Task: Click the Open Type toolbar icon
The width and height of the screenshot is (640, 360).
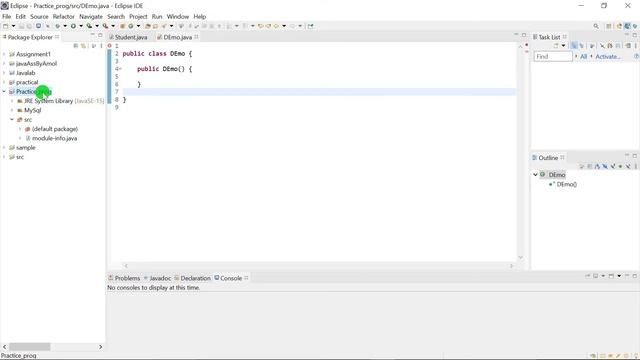Action: [x=147, y=26]
